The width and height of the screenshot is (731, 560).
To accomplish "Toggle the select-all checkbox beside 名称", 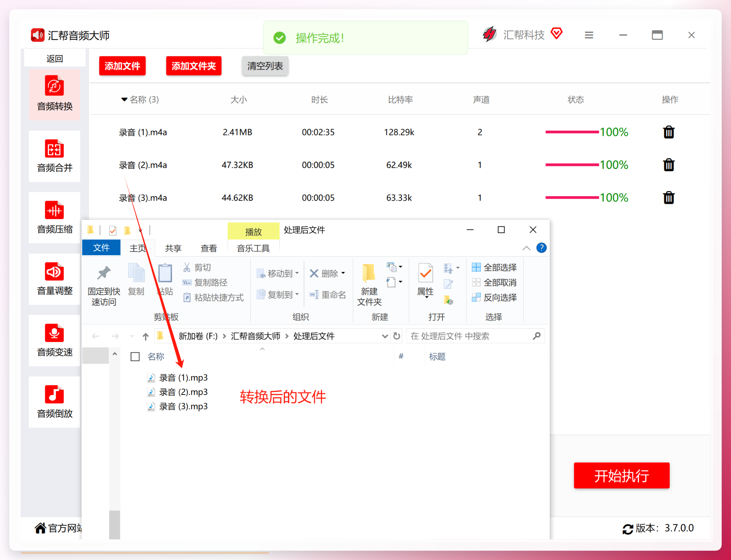I will (135, 357).
